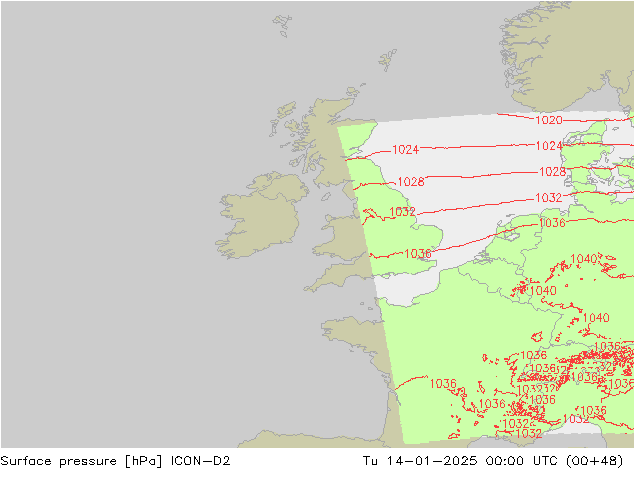Click the 1020 isobar label
Screen dimensions: 634x490
click(549, 120)
